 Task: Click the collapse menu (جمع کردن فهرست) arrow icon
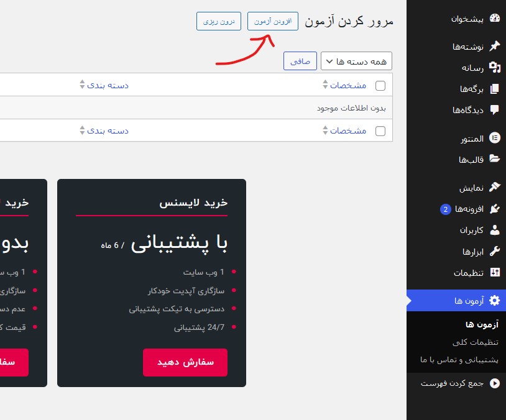(494, 383)
